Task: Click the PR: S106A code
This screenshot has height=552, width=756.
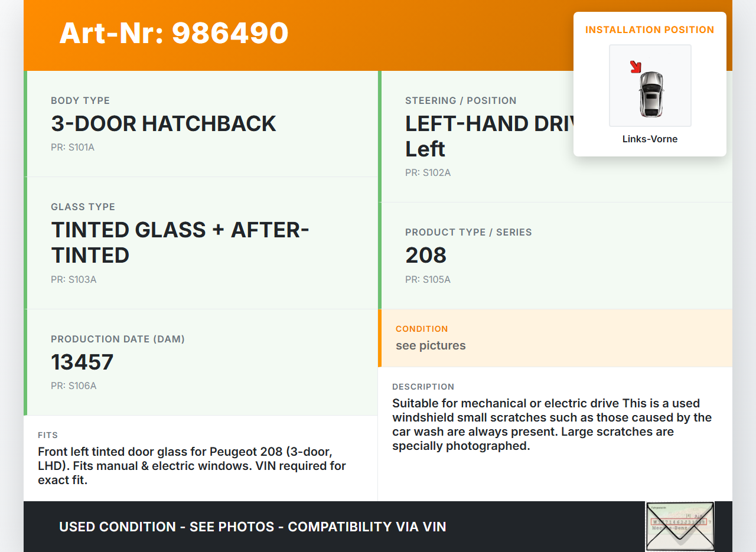Action: 74,386
